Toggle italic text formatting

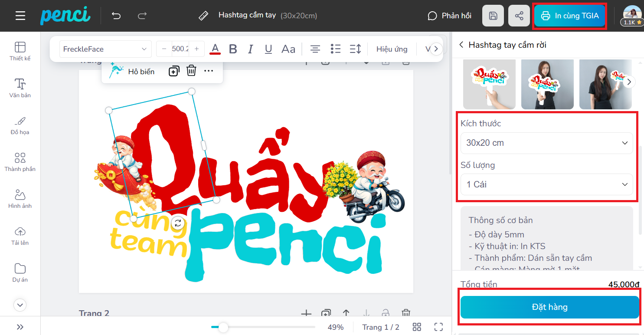[250, 49]
